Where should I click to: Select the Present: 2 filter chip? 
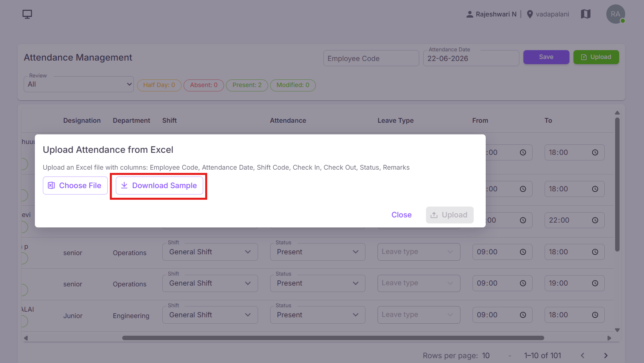[247, 85]
